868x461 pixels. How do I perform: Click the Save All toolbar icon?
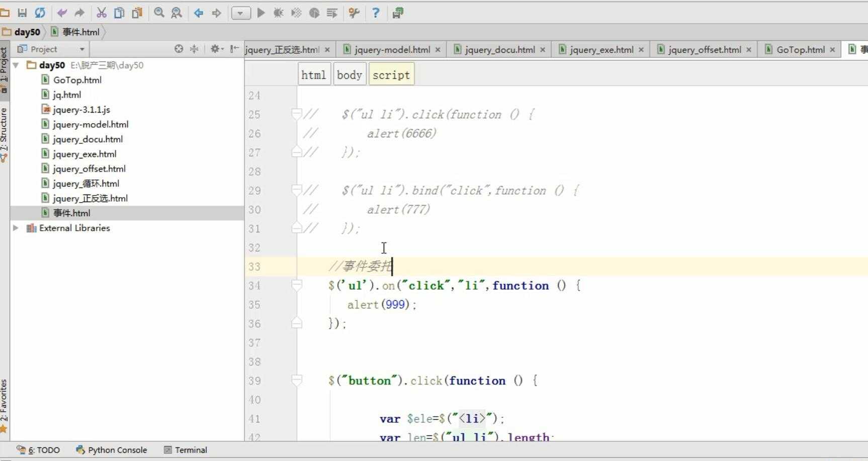[22, 13]
